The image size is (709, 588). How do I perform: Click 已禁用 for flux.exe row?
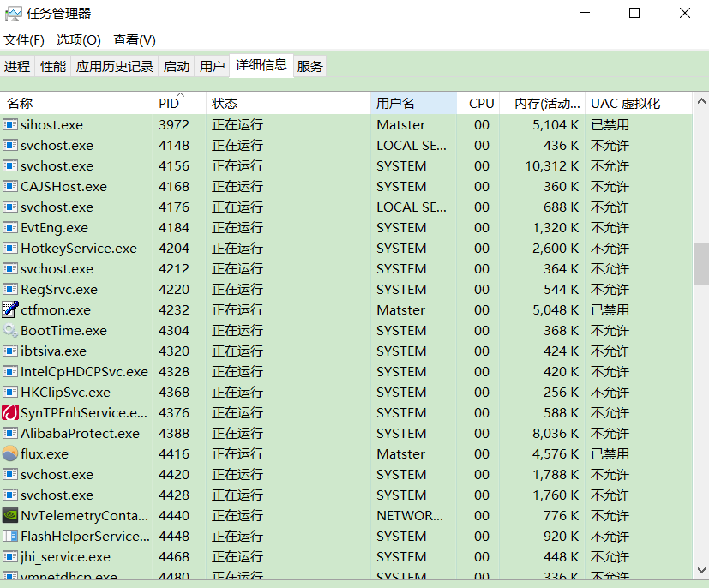tap(610, 453)
